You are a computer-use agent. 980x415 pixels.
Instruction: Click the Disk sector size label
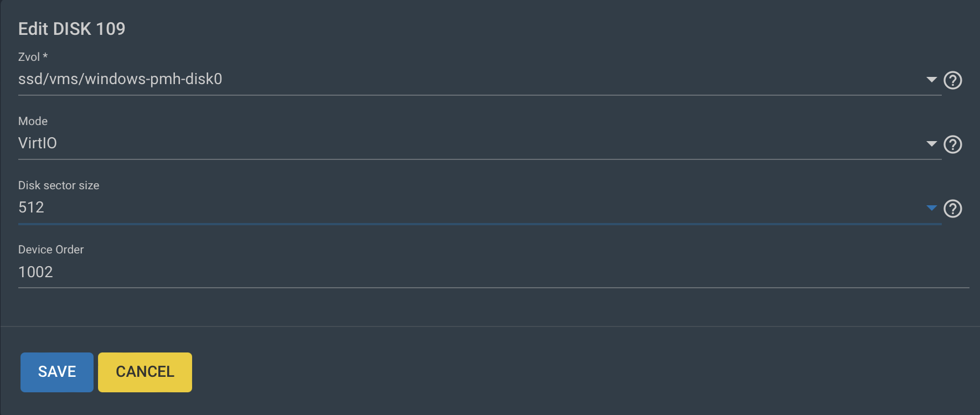(x=59, y=185)
